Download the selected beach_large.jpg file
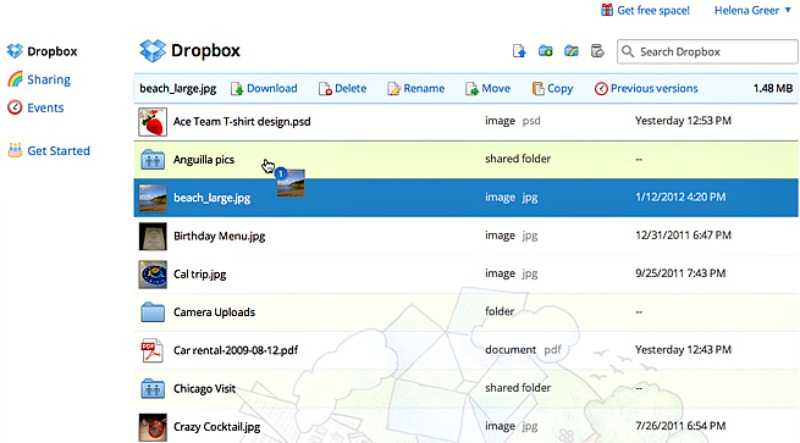This screenshot has height=443, width=800. (264, 88)
